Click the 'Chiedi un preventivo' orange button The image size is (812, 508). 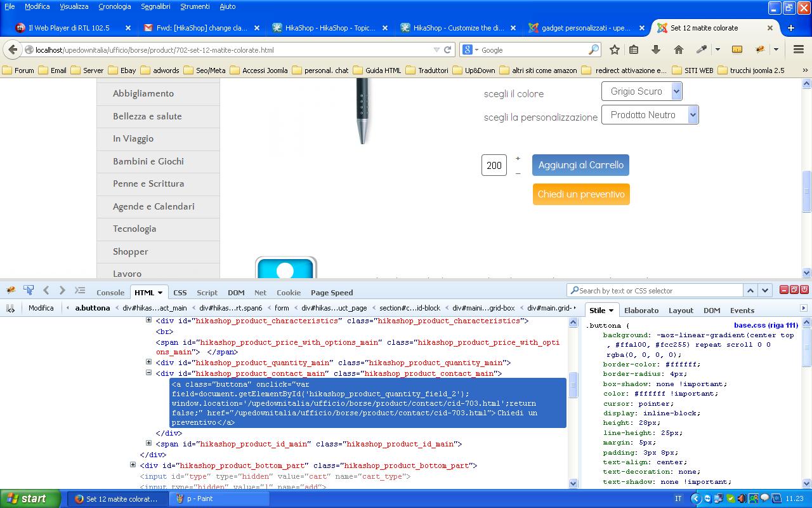point(581,194)
